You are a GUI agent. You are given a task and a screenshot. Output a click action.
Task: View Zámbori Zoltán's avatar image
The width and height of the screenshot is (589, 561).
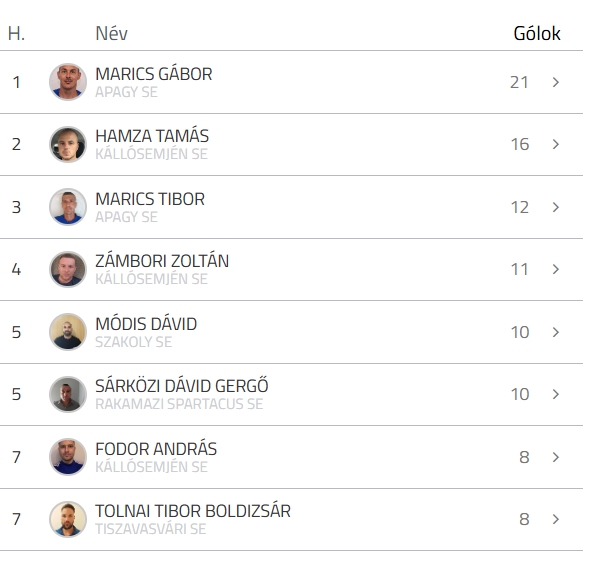68,269
